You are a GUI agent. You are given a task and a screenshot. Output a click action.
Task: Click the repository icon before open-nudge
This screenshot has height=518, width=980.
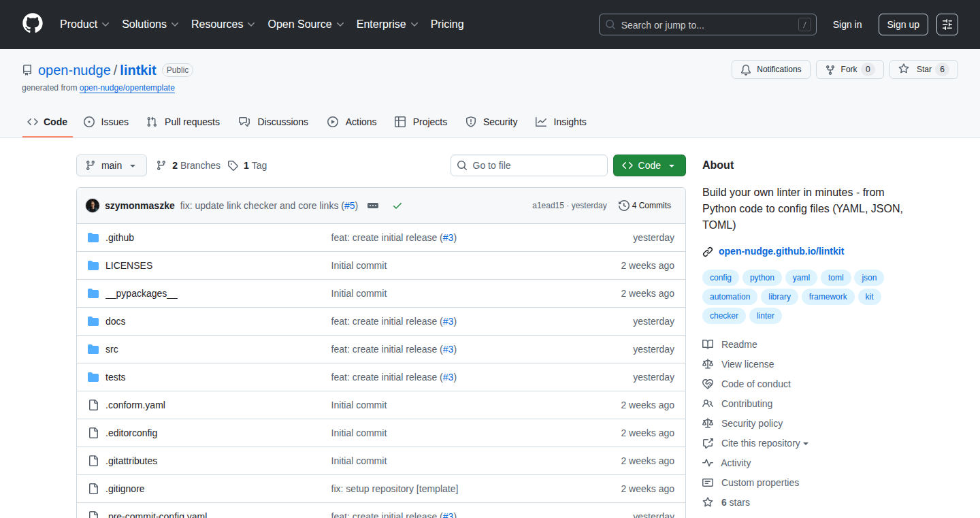point(27,70)
